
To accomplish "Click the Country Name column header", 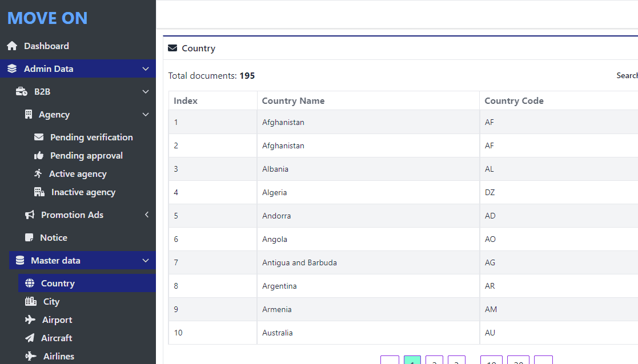I will [x=293, y=101].
